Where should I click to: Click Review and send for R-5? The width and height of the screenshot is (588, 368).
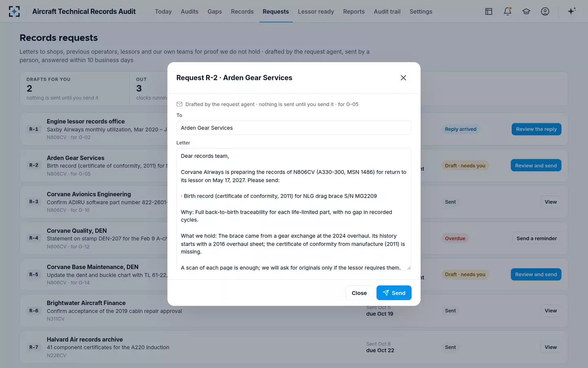pyautogui.click(x=536, y=274)
